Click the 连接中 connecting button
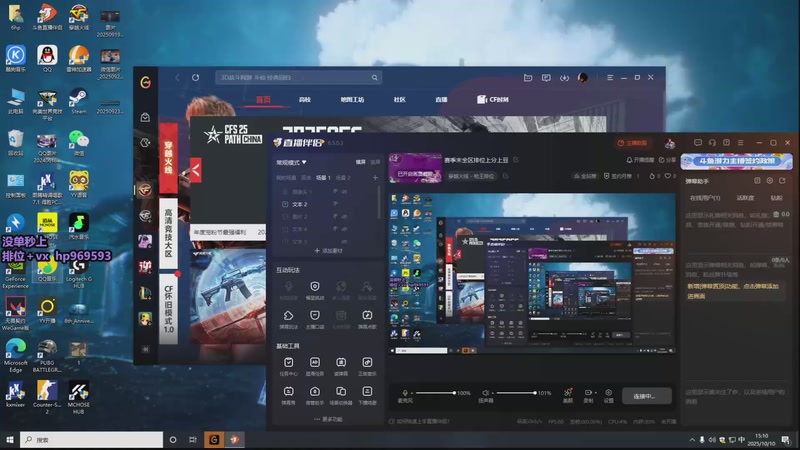800x450 pixels. (x=646, y=396)
